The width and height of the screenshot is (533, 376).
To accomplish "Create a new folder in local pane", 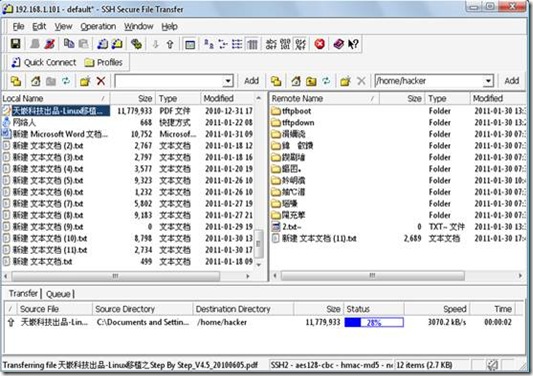I will click(x=85, y=81).
